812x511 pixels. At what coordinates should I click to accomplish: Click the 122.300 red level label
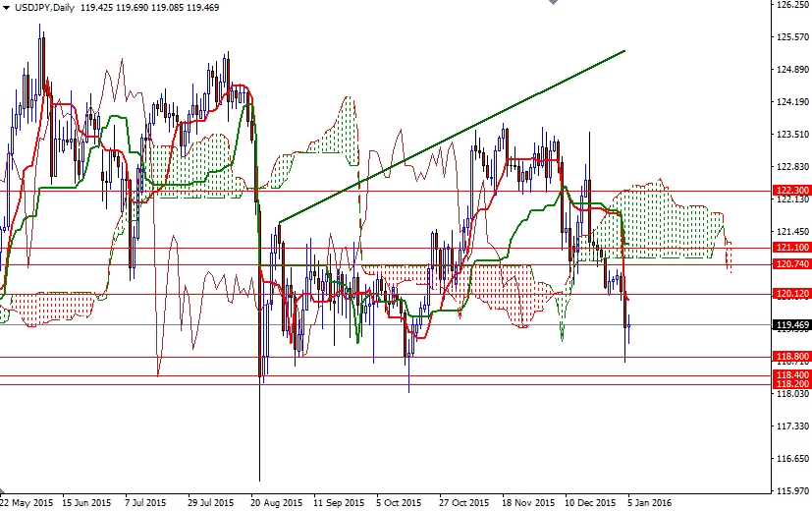[x=791, y=191]
